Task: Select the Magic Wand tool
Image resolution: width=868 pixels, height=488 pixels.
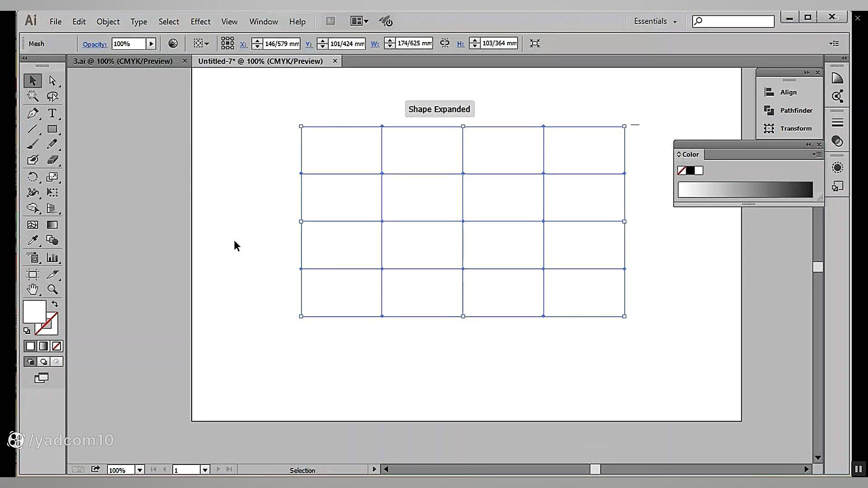Action: coord(33,96)
